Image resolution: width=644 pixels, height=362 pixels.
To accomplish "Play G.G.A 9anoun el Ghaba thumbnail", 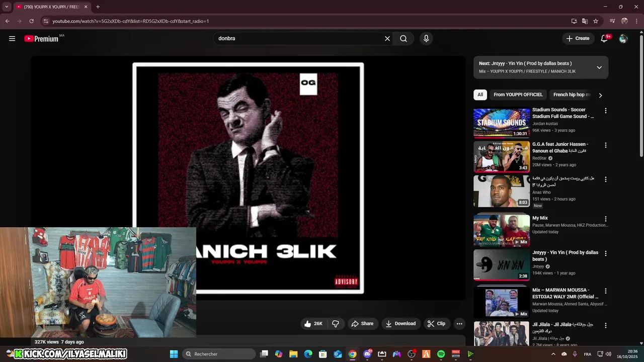I will [x=502, y=157].
